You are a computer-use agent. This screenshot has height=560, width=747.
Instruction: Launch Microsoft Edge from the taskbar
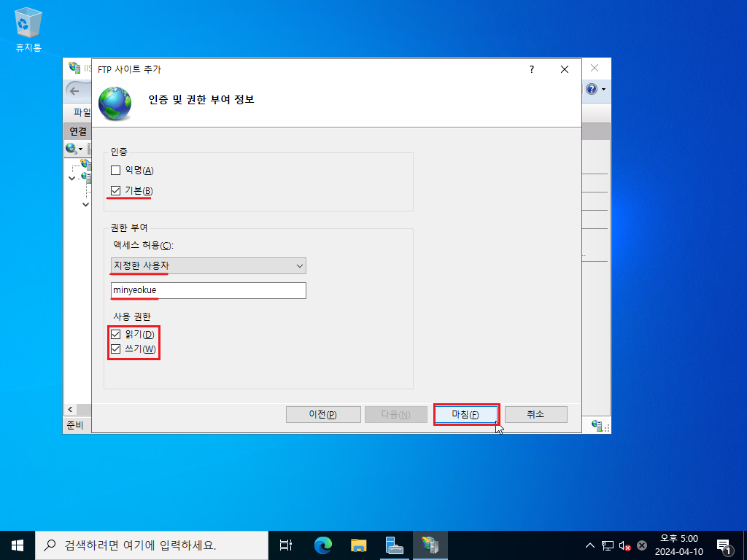[x=323, y=545]
